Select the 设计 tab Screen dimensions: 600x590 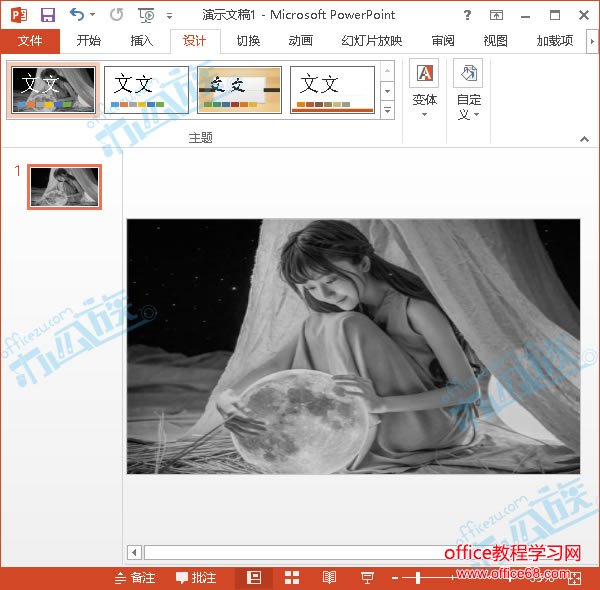click(195, 41)
